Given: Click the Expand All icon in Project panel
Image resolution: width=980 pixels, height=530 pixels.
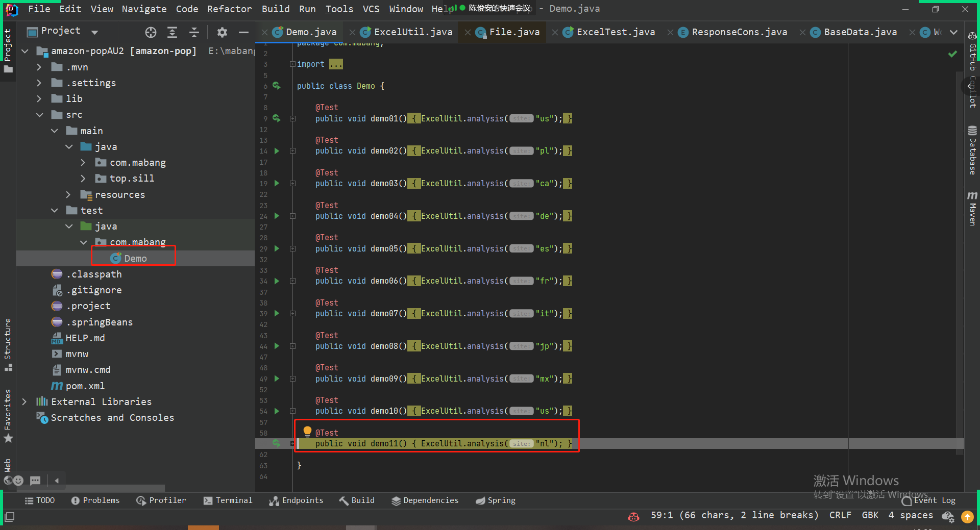Looking at the screenshot, I should (173, 33).
